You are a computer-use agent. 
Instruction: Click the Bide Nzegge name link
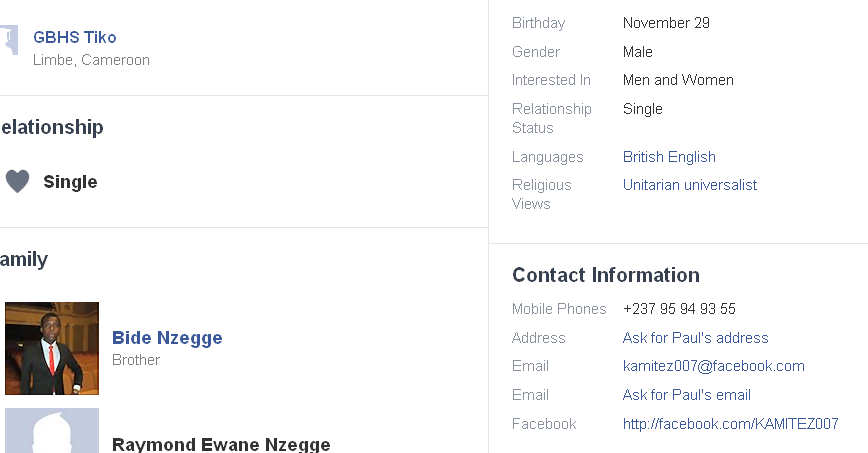click(167, 338)
